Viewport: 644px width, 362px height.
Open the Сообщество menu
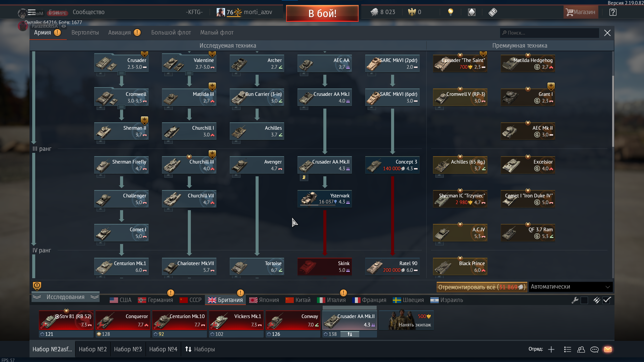click(x=89, y=12)
